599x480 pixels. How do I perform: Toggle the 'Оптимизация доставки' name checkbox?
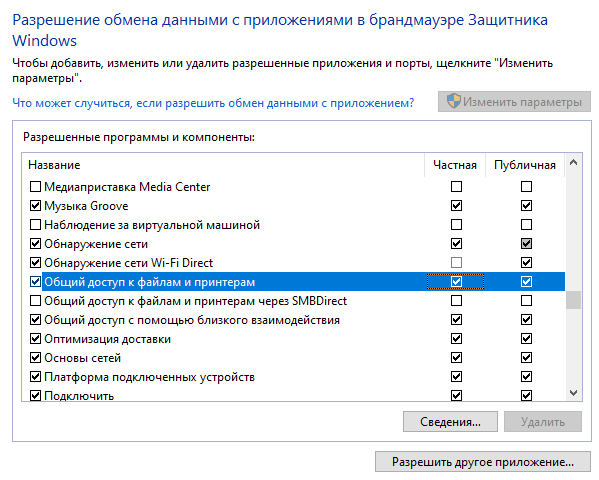click(35, 339)
